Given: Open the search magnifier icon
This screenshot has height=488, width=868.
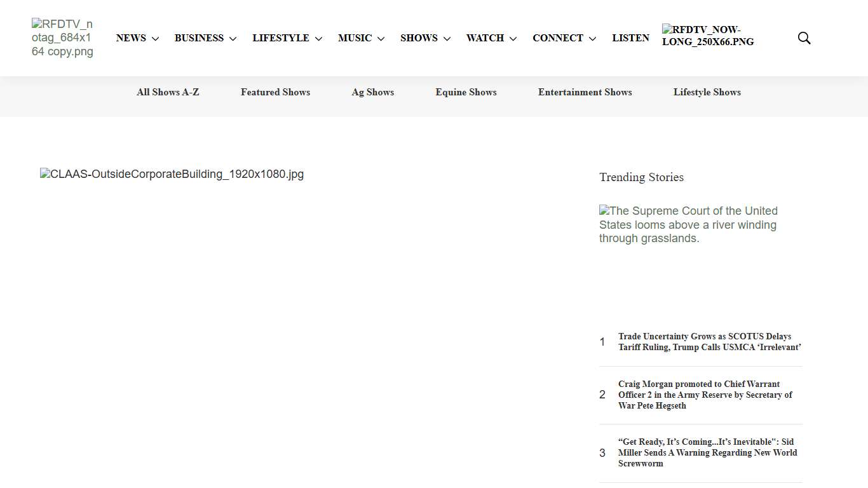Looking at the screenshot, I should (x=804, y=38).
